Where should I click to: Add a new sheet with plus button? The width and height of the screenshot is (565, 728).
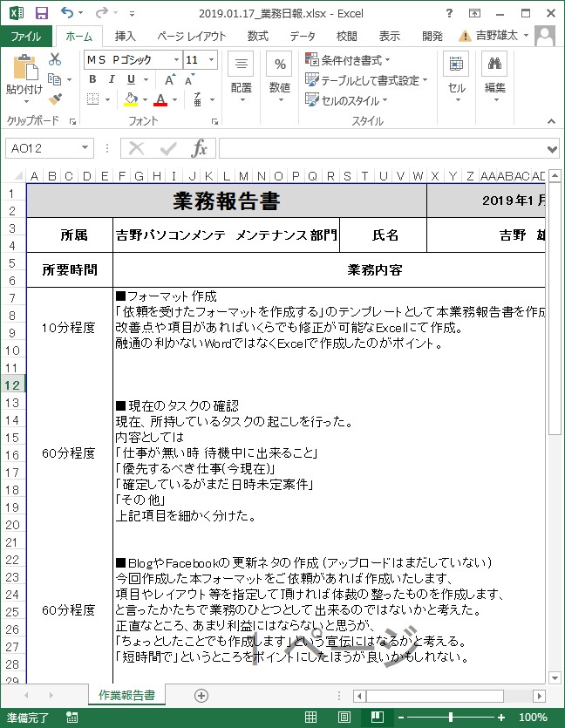click(x=201, y=696)
